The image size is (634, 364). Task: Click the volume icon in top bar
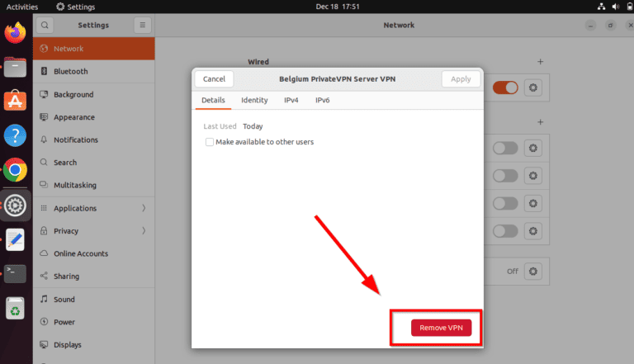pos(615,7)
